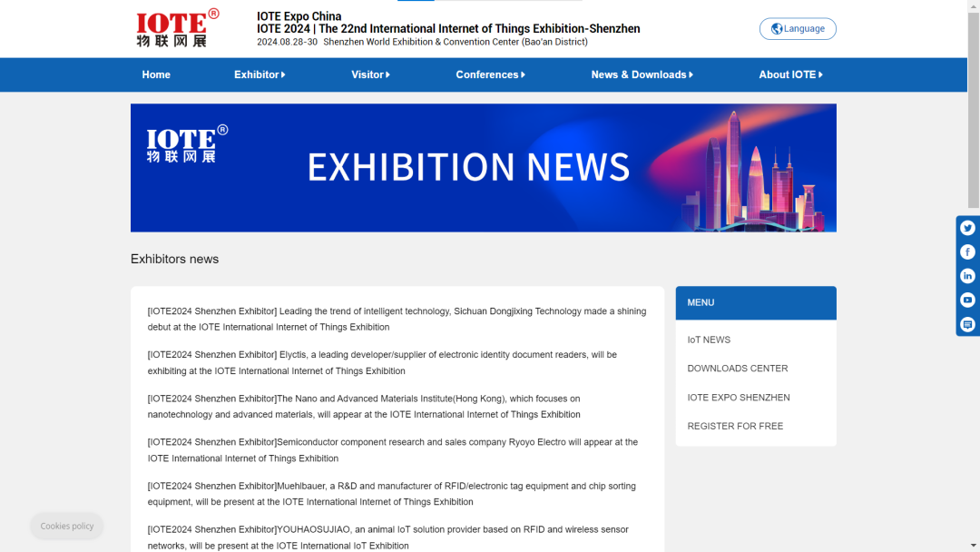Open the Twitter social share icon
The width and height of the screenshot is (980, 552).
(x=967, y=228)
